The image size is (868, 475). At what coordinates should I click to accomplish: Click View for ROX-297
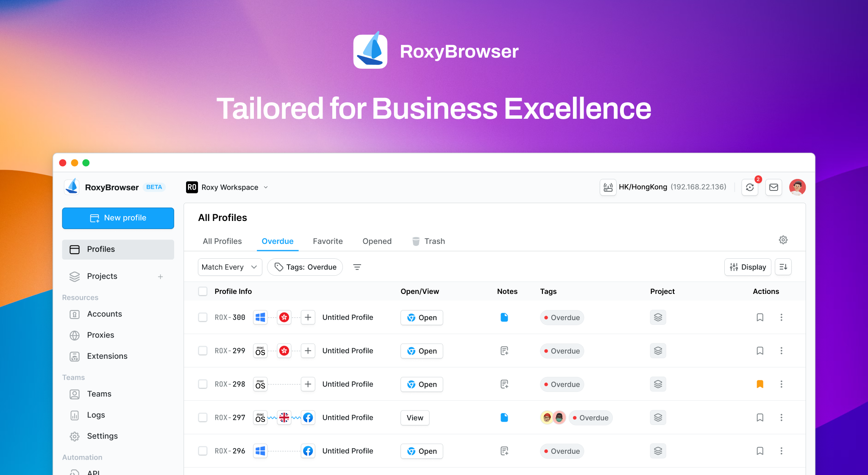point(415,418)
